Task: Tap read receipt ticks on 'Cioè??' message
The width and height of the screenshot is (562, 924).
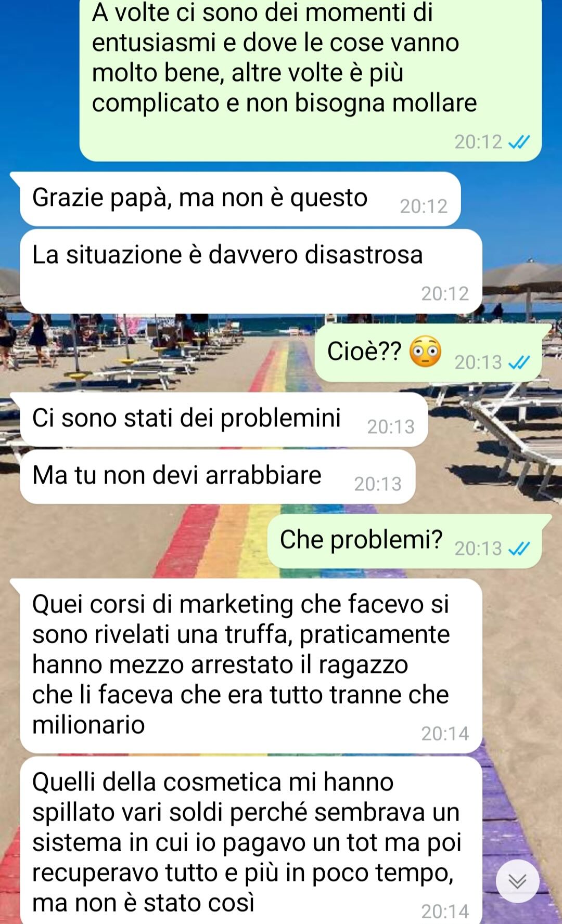Action: coord(519,362)
